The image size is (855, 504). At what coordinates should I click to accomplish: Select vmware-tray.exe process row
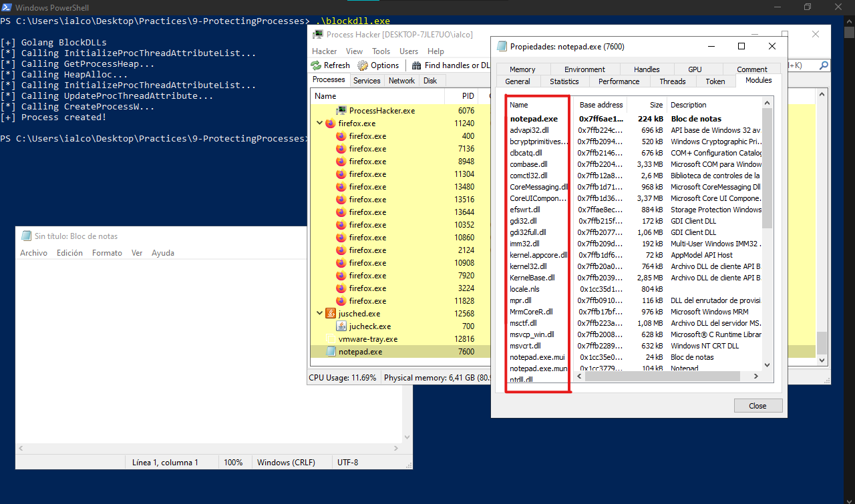[x=399, y=339]
